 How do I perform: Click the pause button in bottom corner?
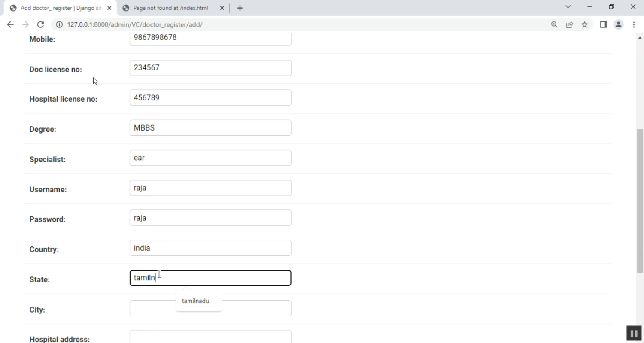click(634, 333)
